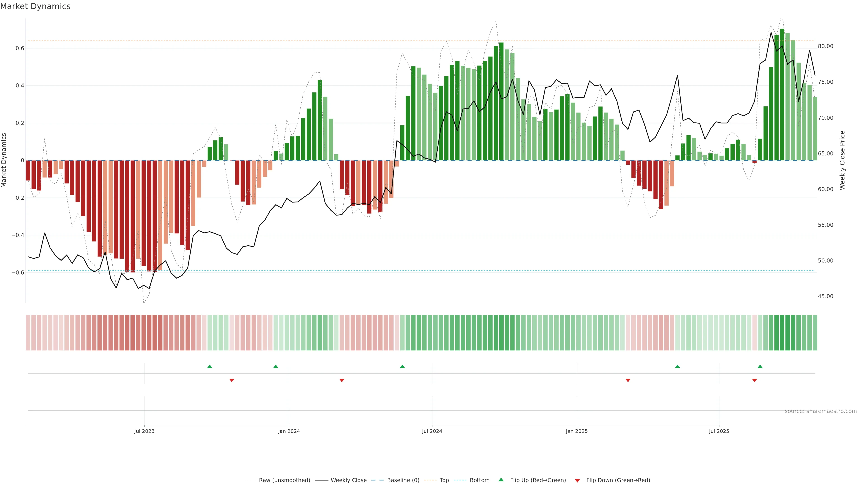Toggle Weekly Close legend entry
The image size is (868, 488).
coord(348,480)
